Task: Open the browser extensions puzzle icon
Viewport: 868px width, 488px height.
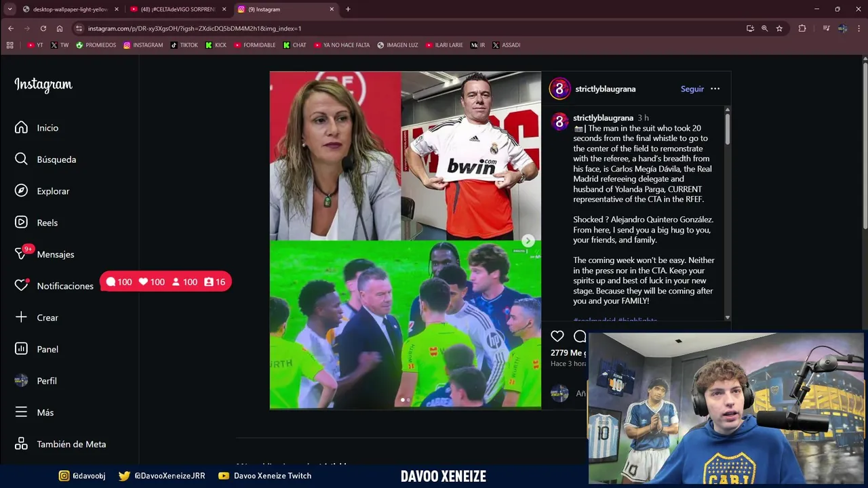Action: tap(802, 28)
